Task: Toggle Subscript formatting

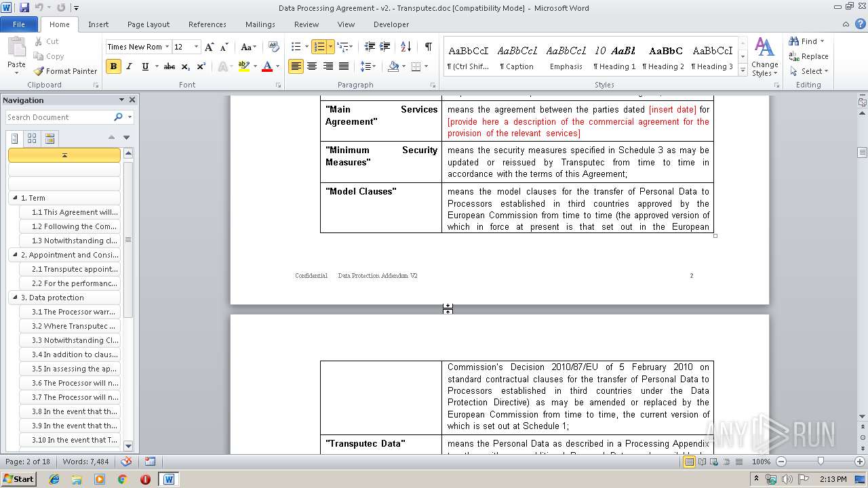Action: (x=186, y=66)
